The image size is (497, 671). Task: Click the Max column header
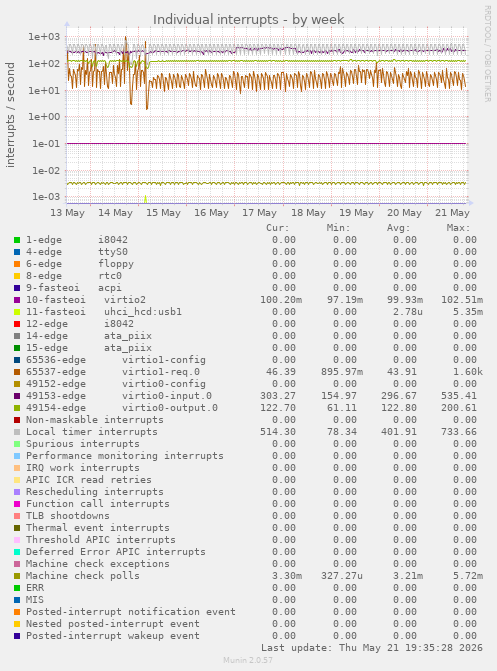coord(458,228)
